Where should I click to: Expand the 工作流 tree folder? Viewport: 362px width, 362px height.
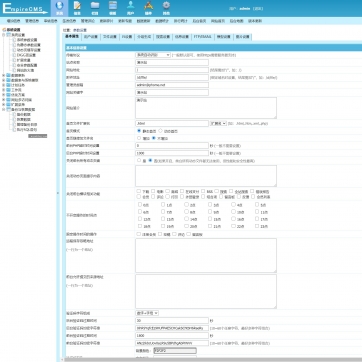click(4, 90)
